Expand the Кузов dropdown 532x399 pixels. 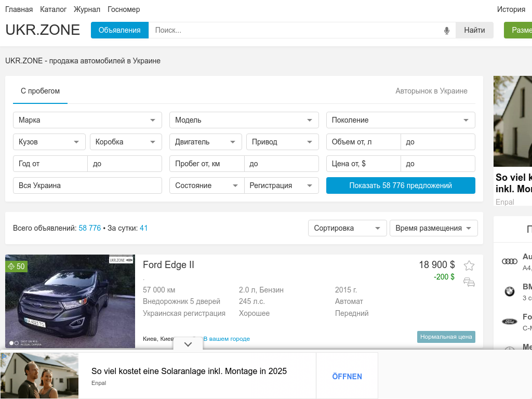tap(49, 142)
